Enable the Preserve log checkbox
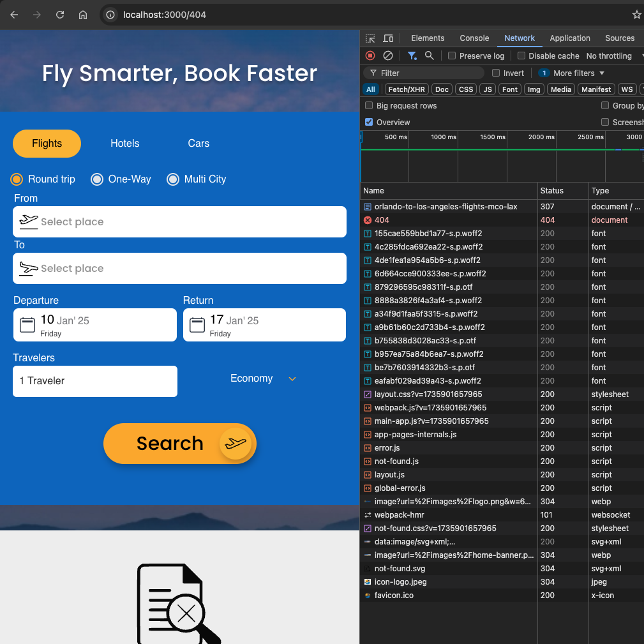This screenshot has width=644, height=644. click(x=452, y=56)
